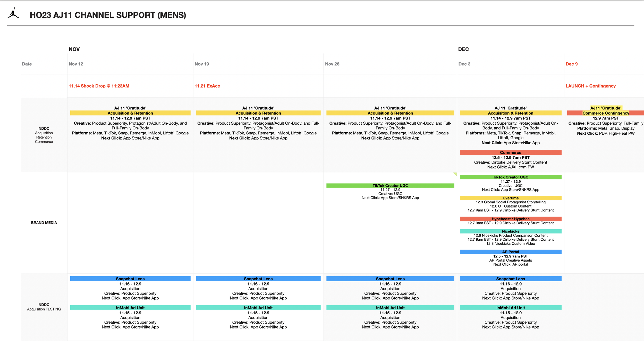Click 'Next Click: AR portal' line

coord(511,264)
